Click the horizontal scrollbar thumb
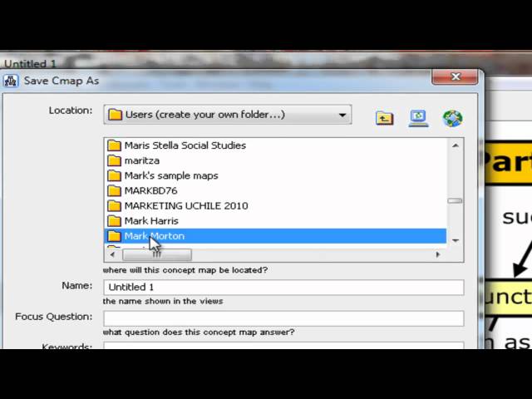 coord(157,255)
